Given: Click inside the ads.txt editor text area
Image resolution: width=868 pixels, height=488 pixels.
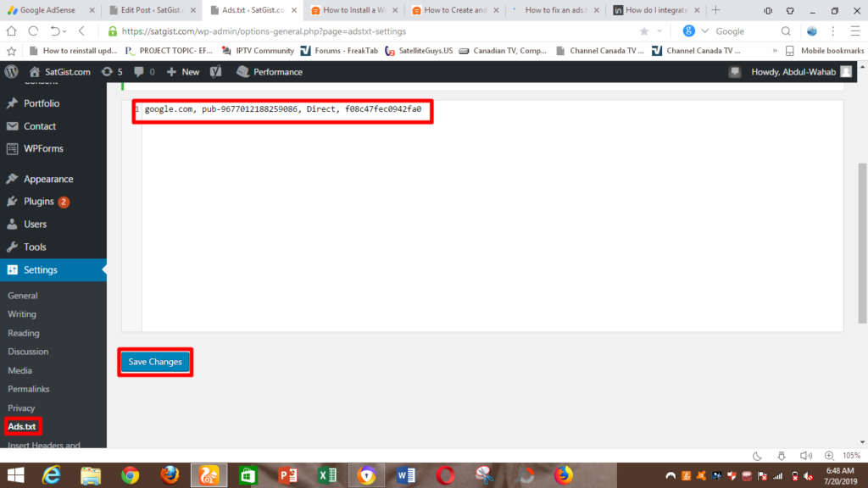Looking at the screenshot, I should (492, 216).
